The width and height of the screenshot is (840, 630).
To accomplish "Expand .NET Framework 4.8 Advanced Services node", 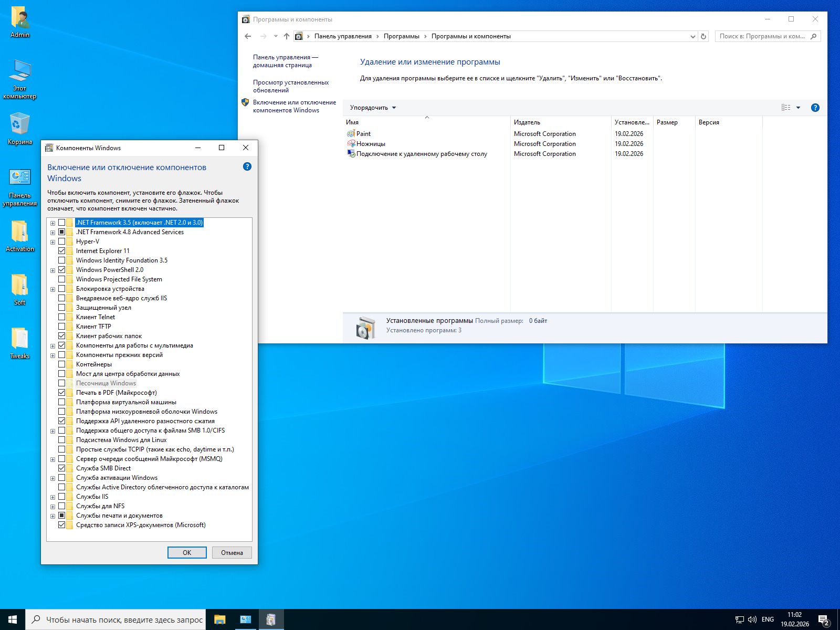I will 52,233.
